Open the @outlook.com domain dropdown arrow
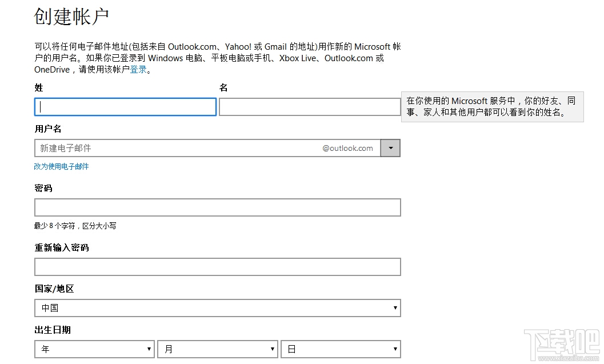 390,148
